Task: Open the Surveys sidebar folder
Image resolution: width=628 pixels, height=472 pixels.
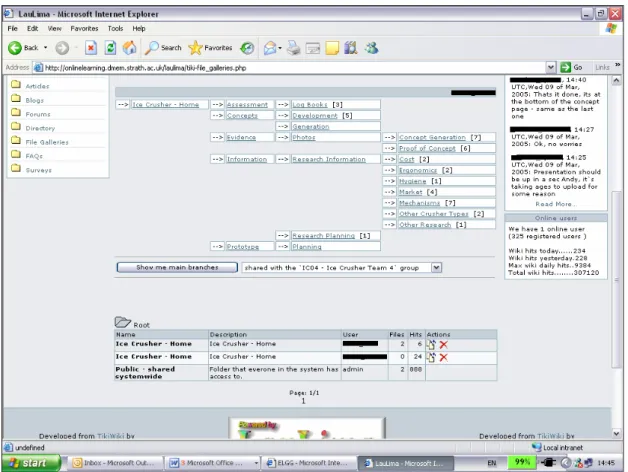Action: tap(38, 170)
